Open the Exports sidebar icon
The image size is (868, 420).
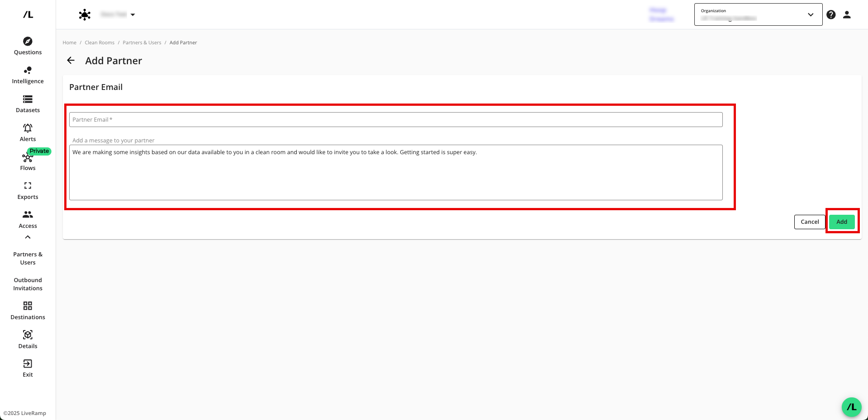28,186
